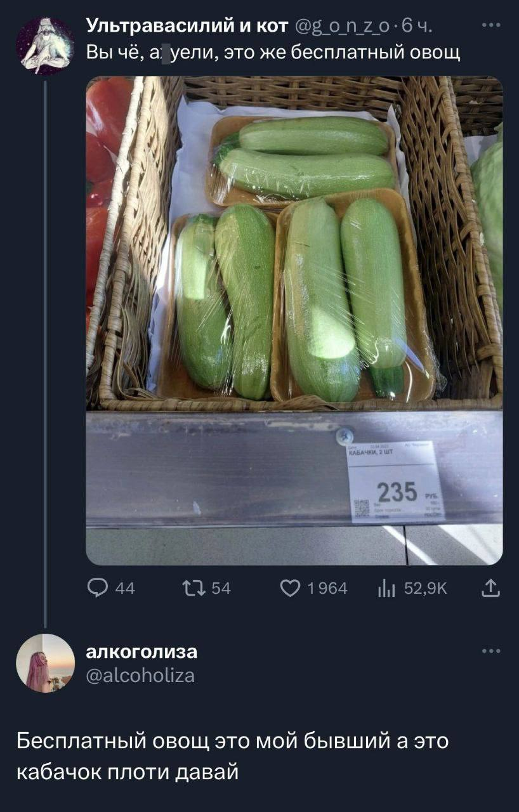Open the Ультравасилий и кот display name
Image resolution: width=519 pixels, height=812 pixels.
point(187,26)
